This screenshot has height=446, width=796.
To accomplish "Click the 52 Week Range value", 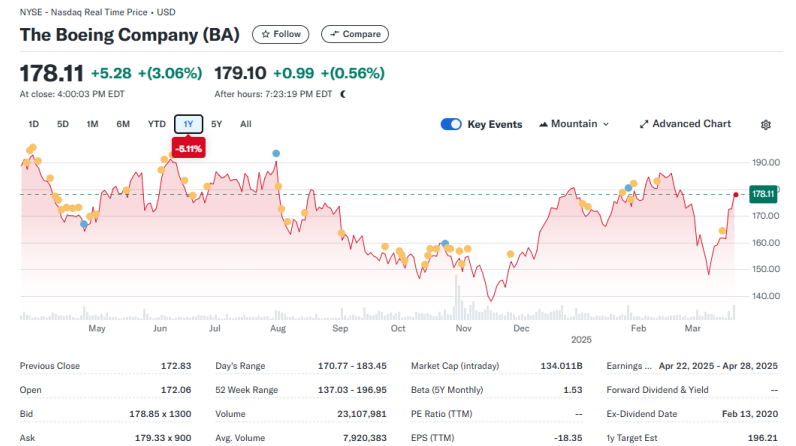I will (x=352, y=390).
